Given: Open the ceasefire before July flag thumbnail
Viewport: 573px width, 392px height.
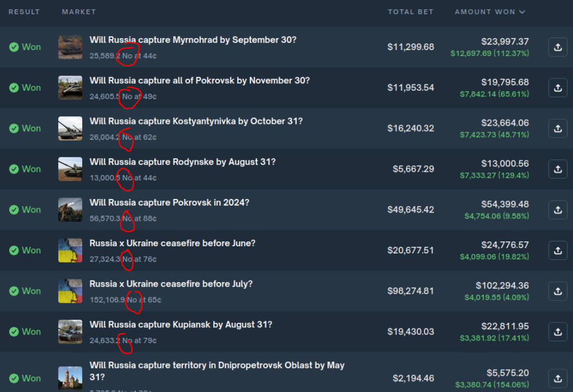Looking at the screenshot, I should 70,291.
